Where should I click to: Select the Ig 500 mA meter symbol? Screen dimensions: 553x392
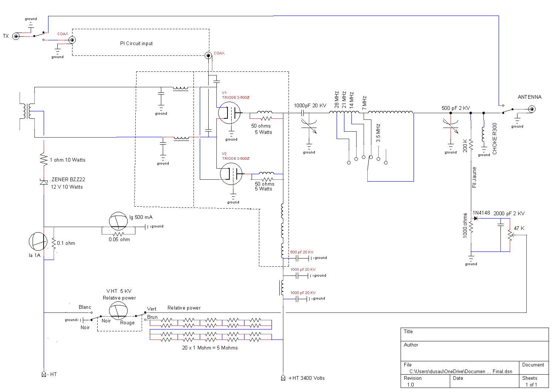point(118,222)
